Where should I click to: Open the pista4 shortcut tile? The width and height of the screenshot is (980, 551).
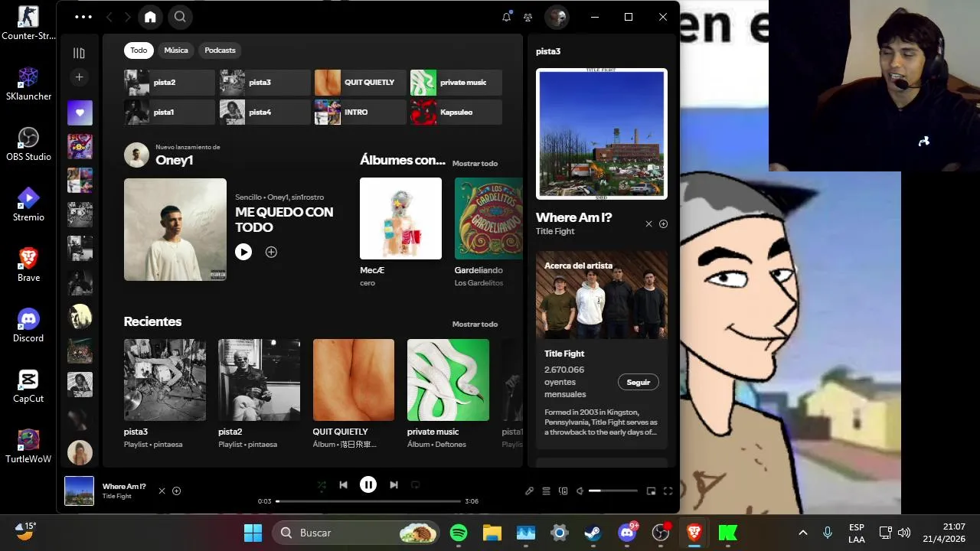(265, 112)
